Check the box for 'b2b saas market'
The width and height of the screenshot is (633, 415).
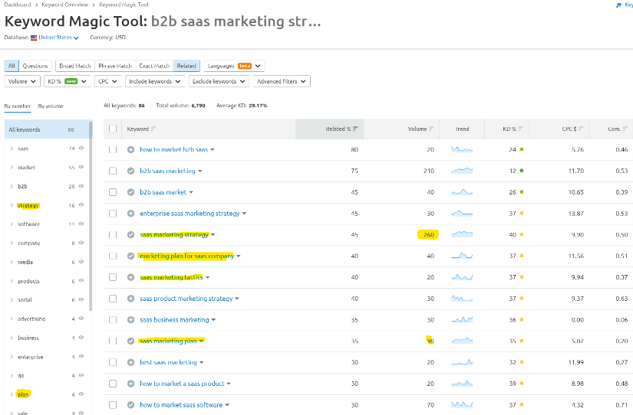(113, 192)
